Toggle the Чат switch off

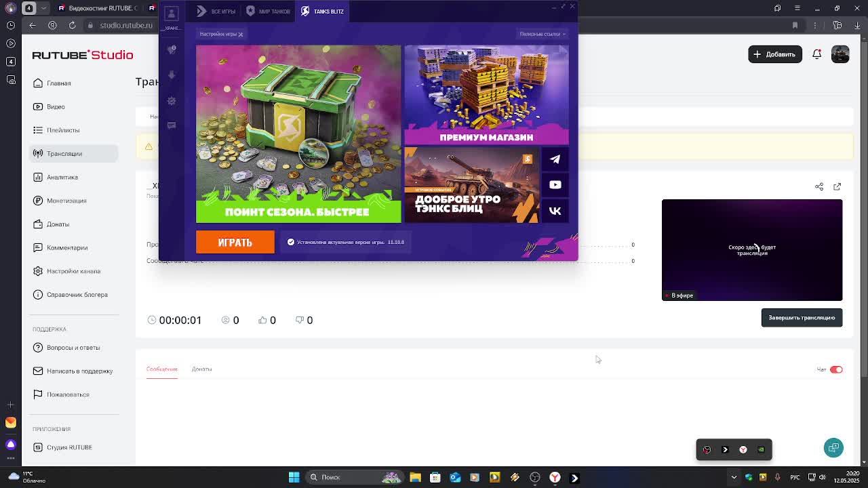[x=836, y=369]
